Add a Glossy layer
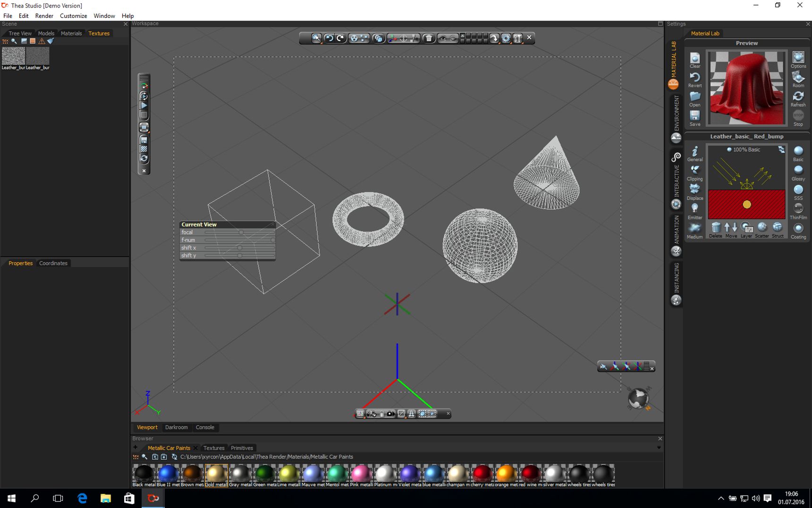Screen dimensions: 812x508 pyautogui.click(x=798, y=173)
